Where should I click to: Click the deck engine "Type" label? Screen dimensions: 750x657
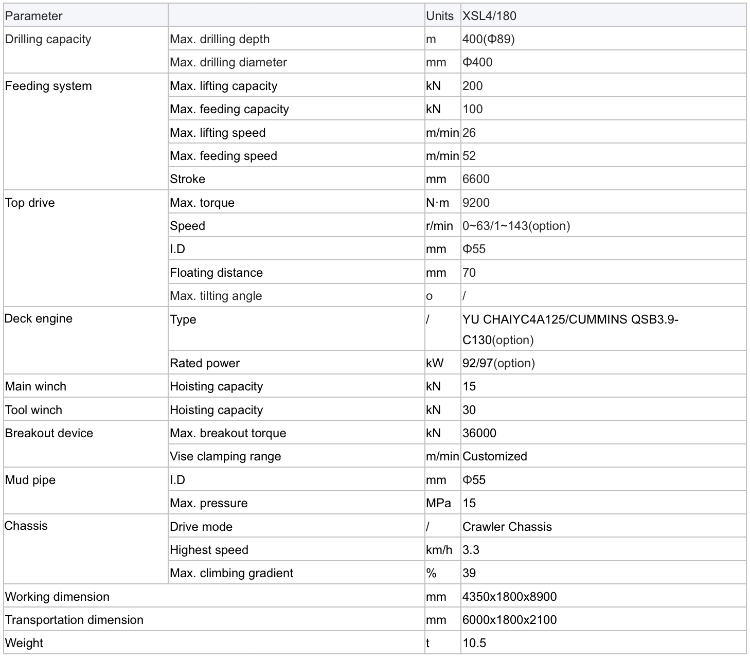tap(183, 319)
